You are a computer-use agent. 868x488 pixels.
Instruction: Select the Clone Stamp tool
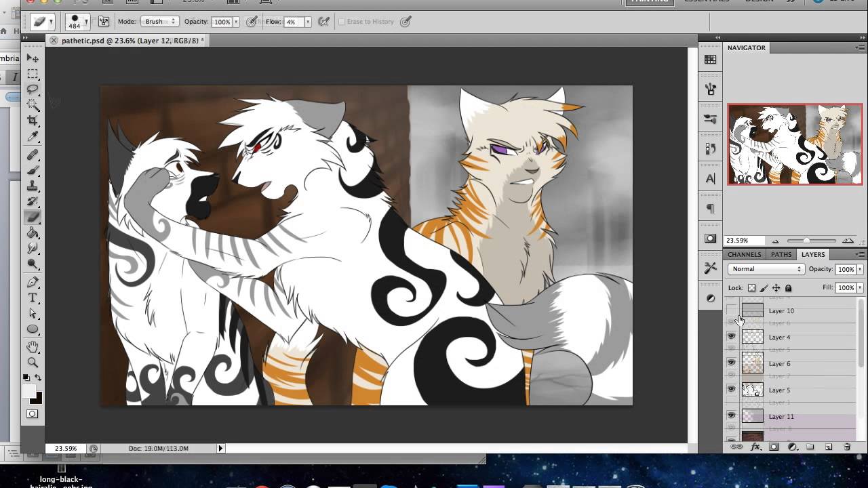coord(33,186)
